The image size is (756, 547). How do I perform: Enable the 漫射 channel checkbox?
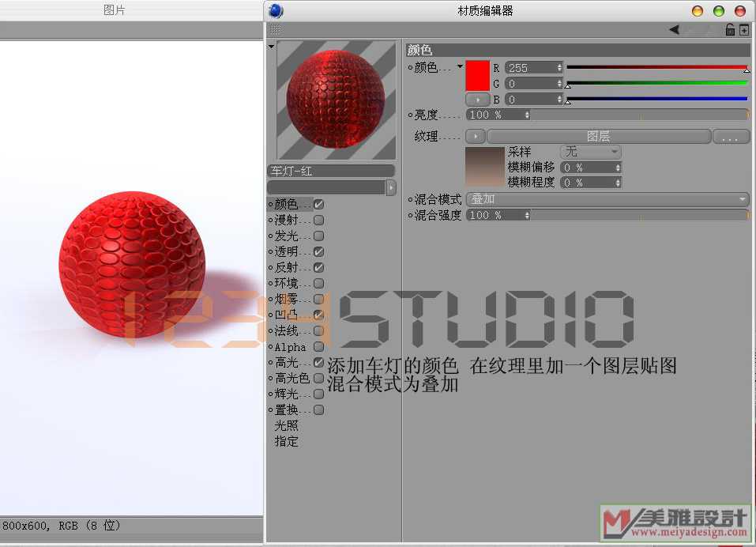tap(318, 220)
